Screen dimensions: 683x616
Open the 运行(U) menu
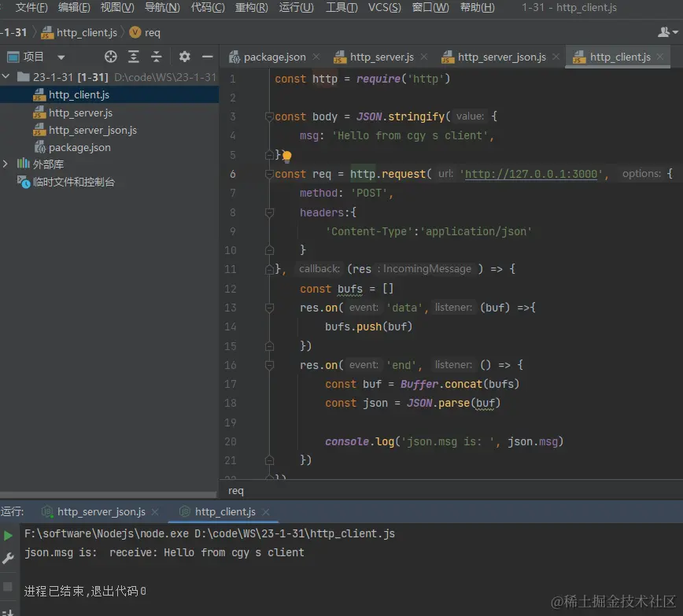click(296, 8)
